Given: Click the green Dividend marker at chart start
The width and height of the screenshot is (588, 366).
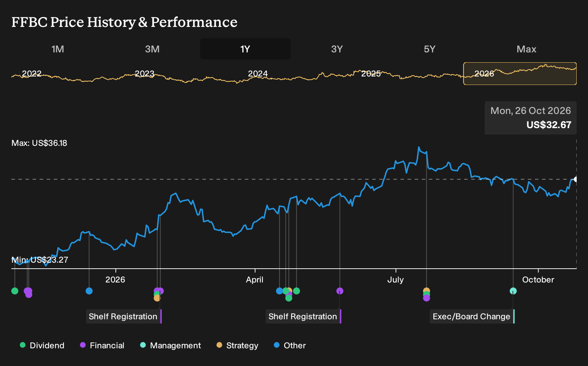Looking at the screenshot, I should (x=15, y=291).
